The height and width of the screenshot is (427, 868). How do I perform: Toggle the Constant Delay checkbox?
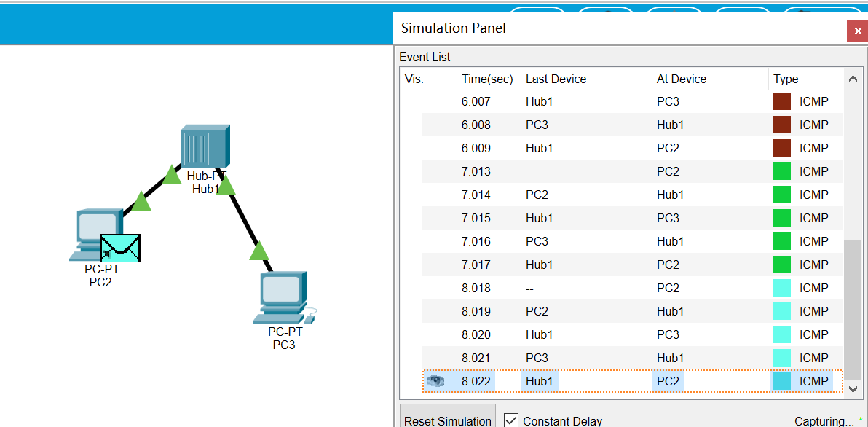511,421
